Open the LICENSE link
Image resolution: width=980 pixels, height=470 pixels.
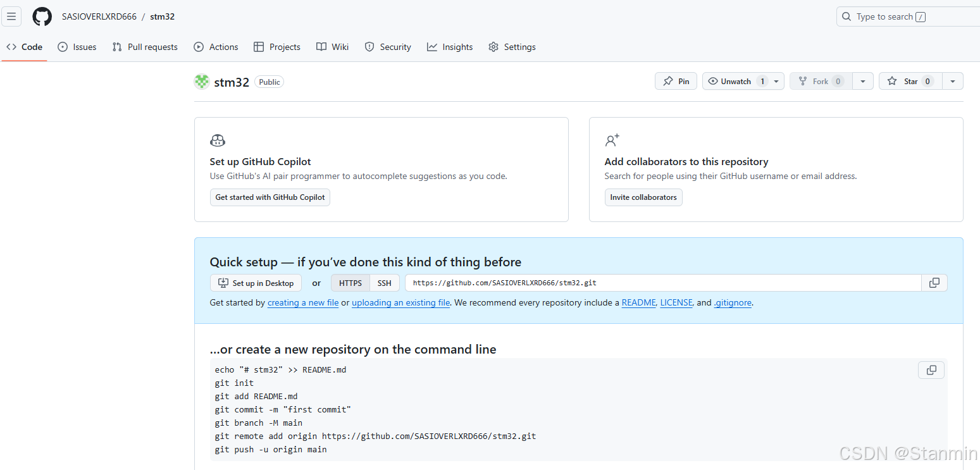pos(676,302)
